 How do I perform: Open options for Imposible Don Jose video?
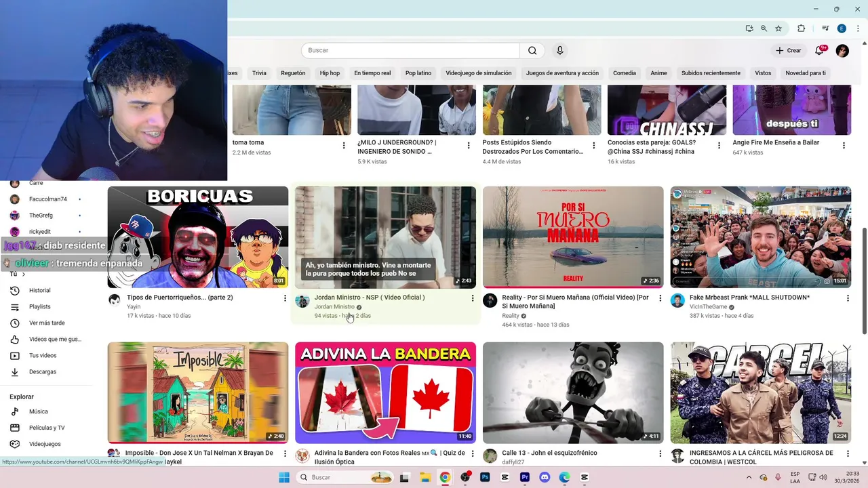coord(285,453)
